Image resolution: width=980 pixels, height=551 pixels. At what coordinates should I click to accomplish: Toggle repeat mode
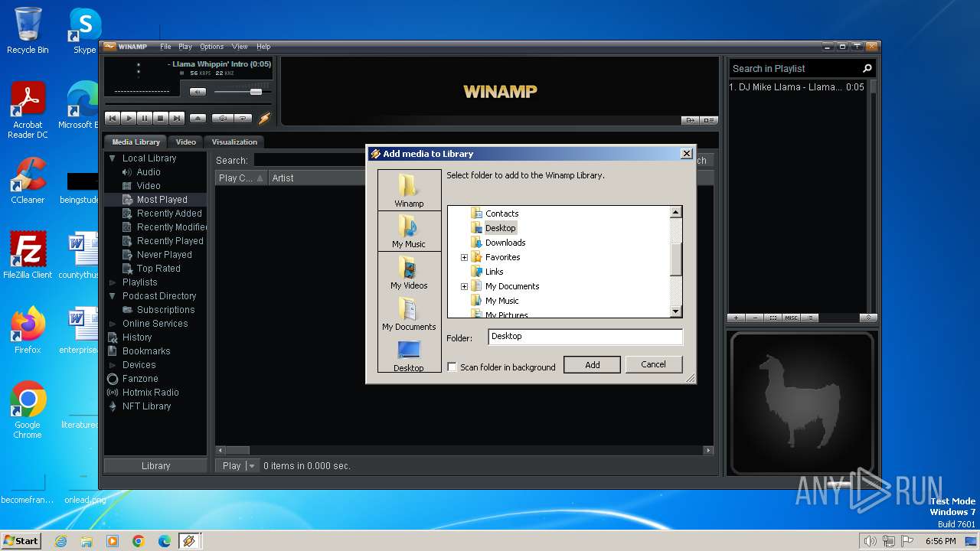[x=243, y=118]
